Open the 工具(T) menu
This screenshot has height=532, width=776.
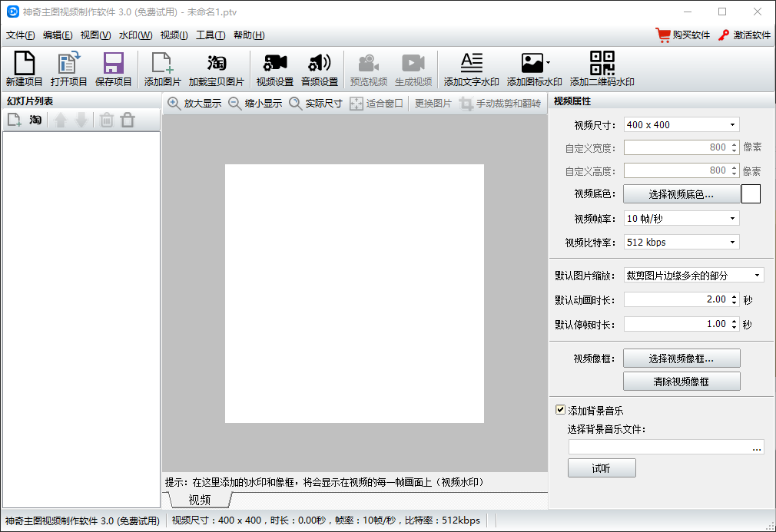pos(211,35)
